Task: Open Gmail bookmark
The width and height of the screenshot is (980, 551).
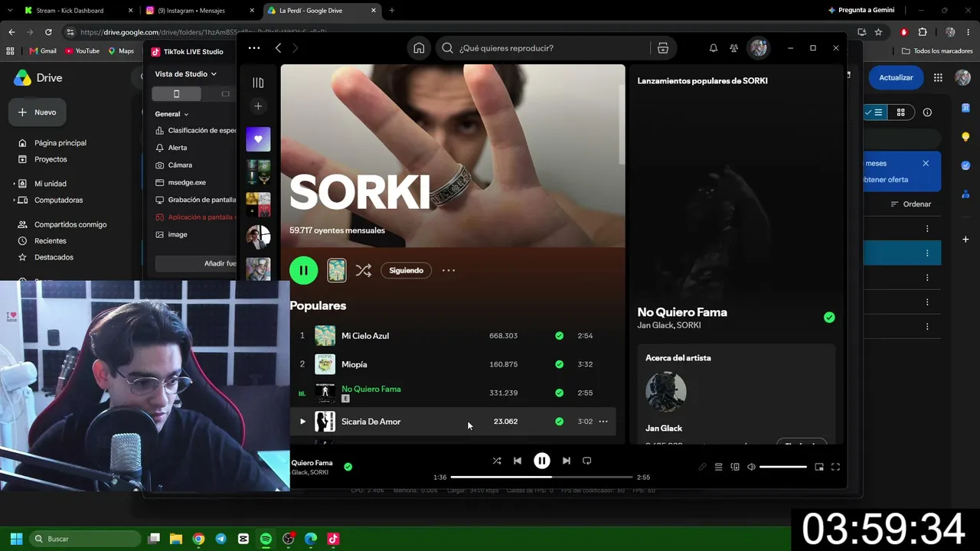Action: click(43, 51)
